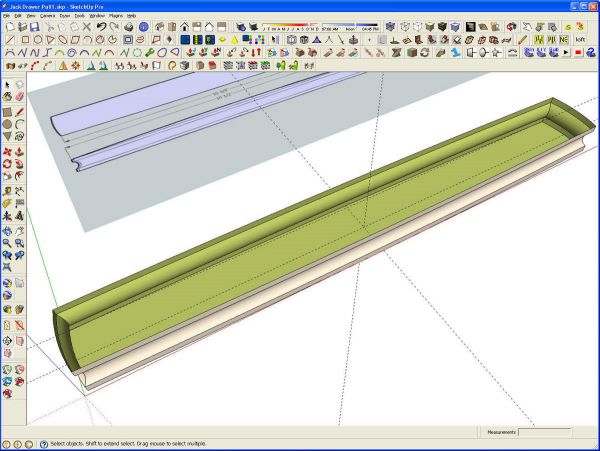Open the Help menu

click(x=131, y=16)
